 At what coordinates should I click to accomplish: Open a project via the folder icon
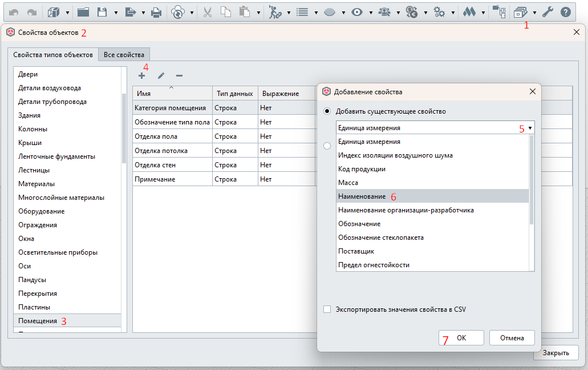click(83, 13)
